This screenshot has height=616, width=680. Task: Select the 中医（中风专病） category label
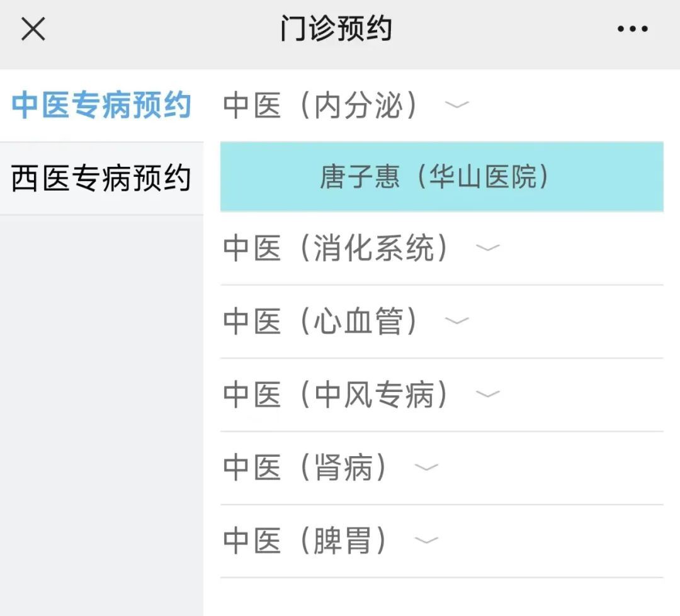click(336, 395)
